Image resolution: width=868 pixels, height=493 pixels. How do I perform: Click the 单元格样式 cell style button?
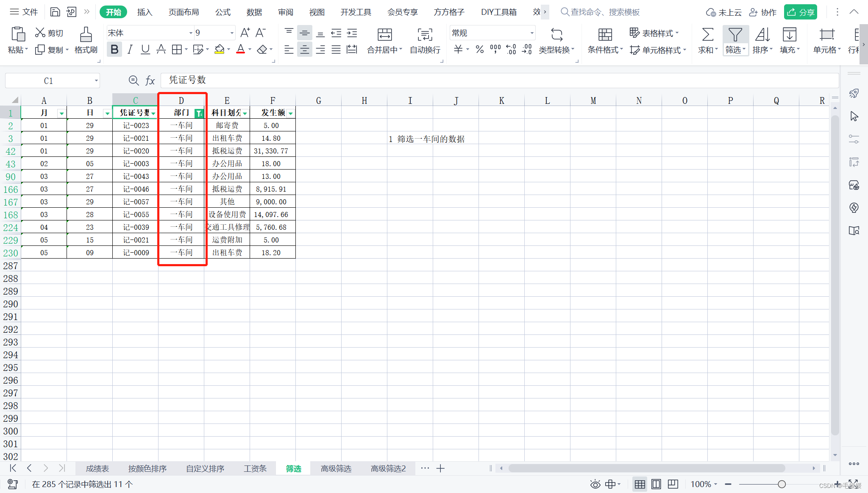point(658,50)
